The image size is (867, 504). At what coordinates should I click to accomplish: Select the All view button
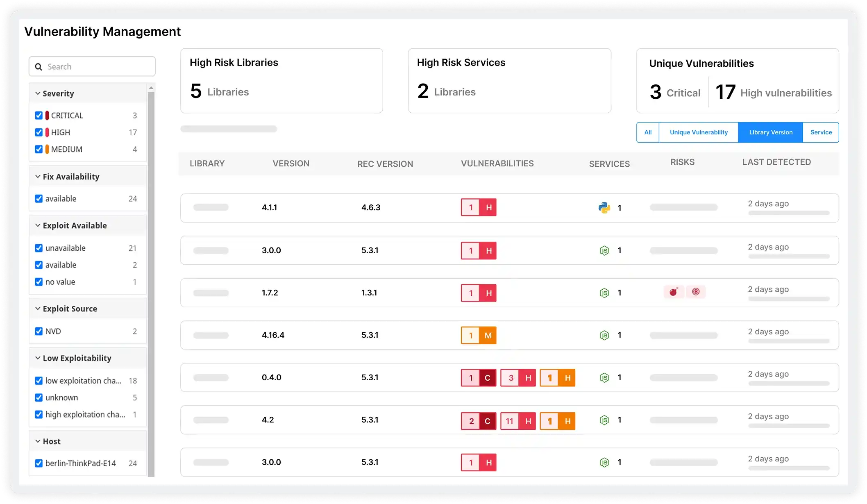coord(648,132)
